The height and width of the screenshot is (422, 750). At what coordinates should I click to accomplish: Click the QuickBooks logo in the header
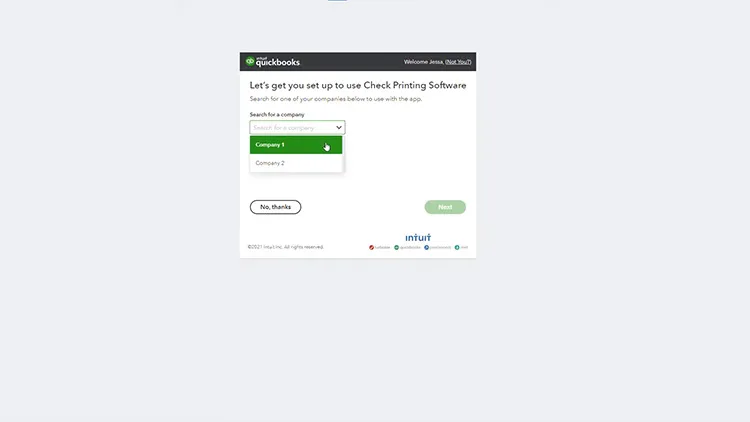coord(273,62)
